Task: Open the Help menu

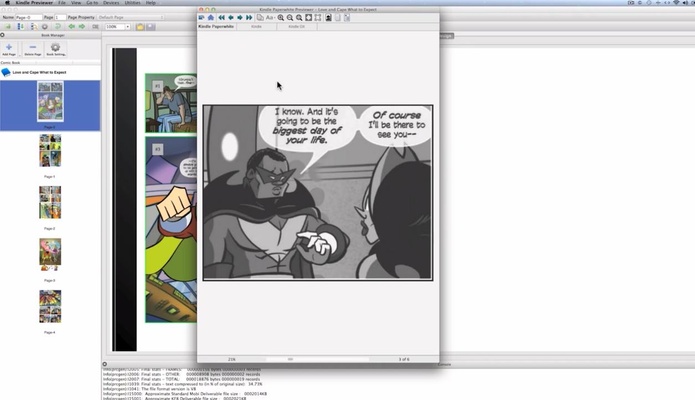Action: point(151,3)
